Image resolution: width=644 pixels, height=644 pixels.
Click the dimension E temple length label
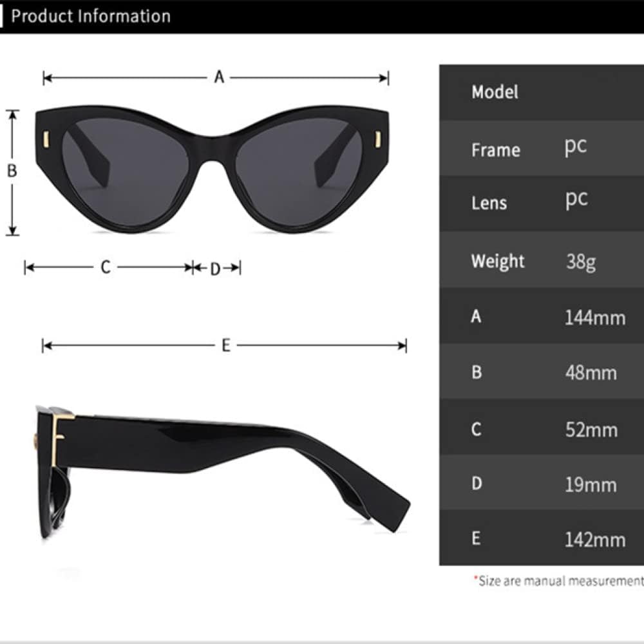pos(225,345)
